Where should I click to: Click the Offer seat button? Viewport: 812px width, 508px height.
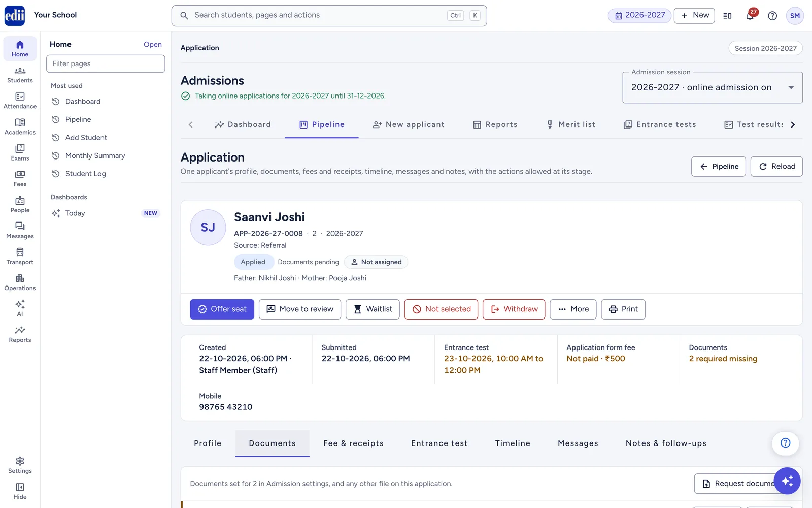[222, 309]
